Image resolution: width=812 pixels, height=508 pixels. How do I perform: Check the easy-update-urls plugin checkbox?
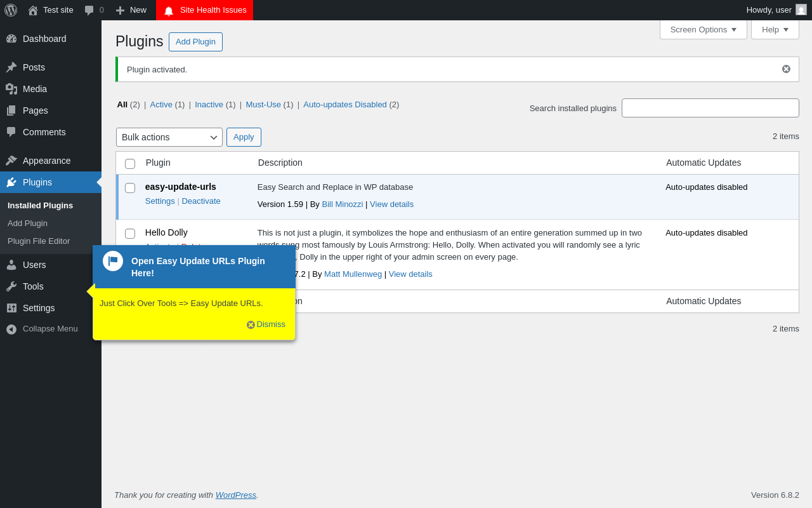pos(130,188)
